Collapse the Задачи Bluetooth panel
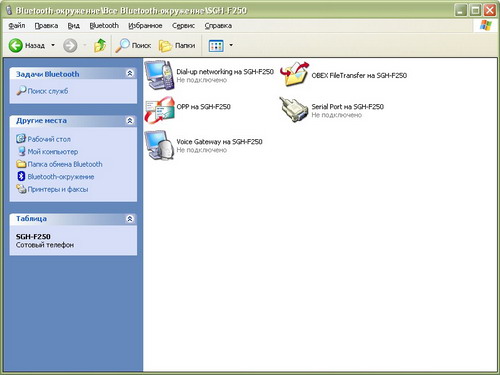This screenshot has height=375, width=500. pyautogui.click(x=130, y=73)
